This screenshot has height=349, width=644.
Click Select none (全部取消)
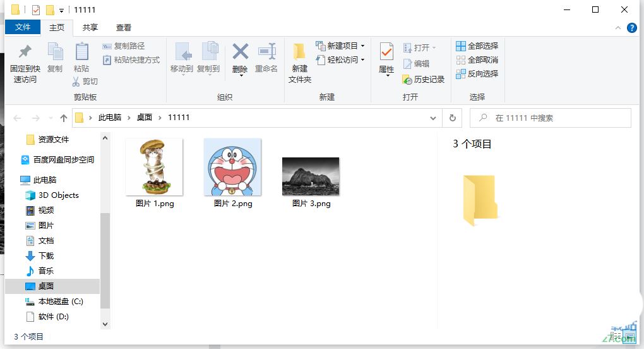(477, 60)
